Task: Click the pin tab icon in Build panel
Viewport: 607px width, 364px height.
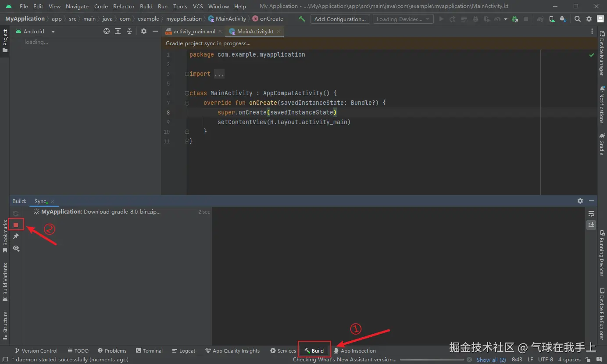Action: pyautogui.click(x=16, y=236)
